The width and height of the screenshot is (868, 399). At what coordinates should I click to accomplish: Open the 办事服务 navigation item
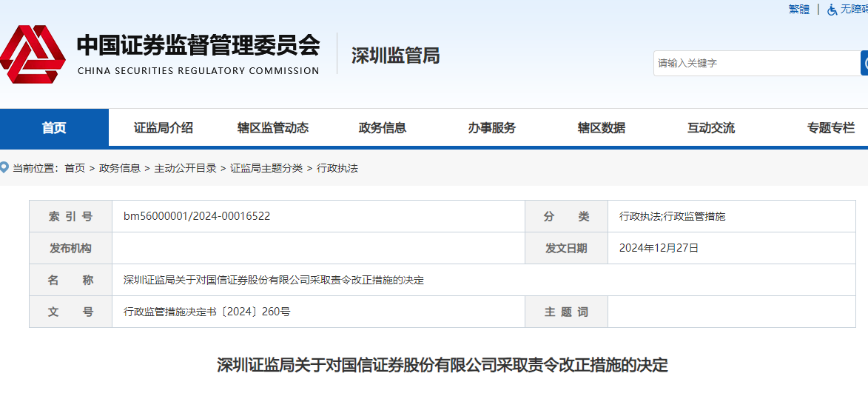click(492, 127)
